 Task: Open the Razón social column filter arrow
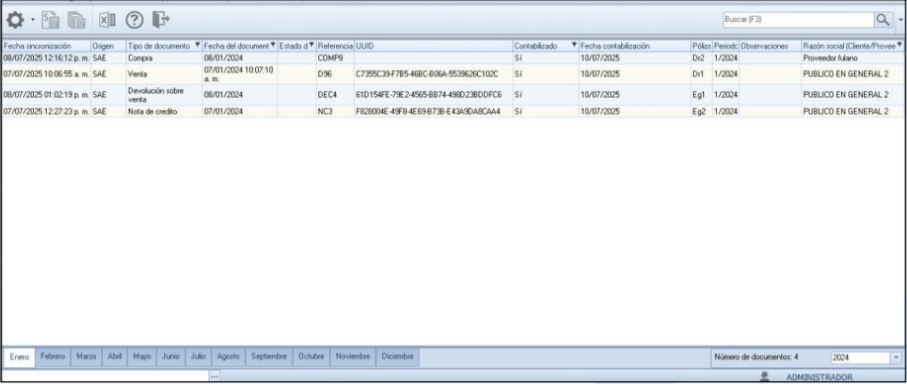click(899, 45)
